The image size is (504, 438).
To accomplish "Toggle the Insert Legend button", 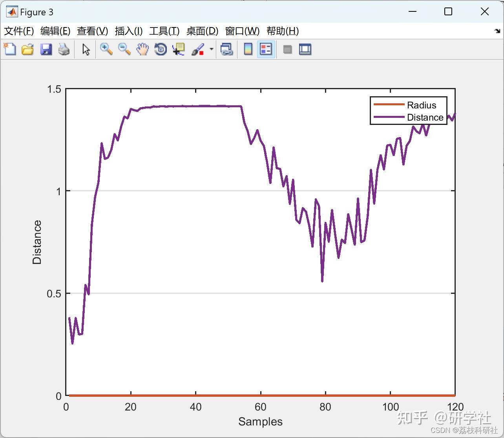I will pos(266,49).
